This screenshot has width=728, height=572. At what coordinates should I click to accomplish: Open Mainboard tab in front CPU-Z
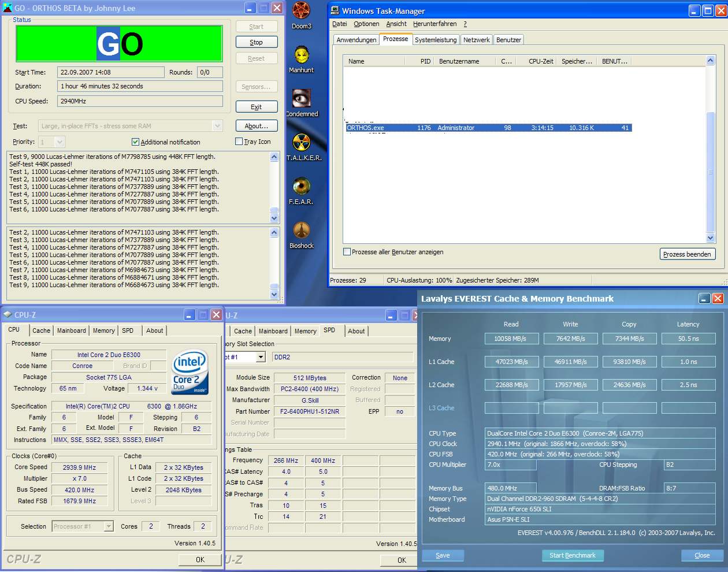72,331
